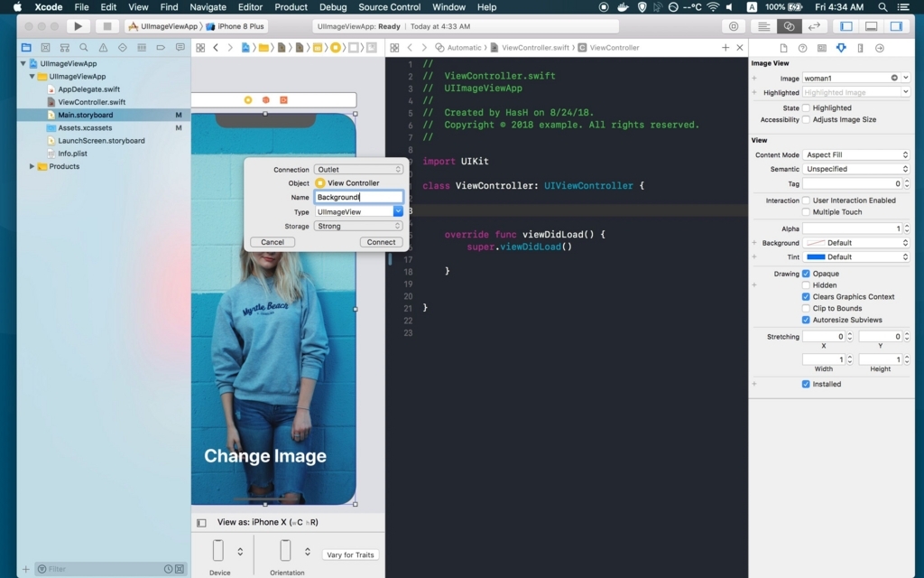Expand the Products folder
Screen dimensions: 924x578
point(32,166)
